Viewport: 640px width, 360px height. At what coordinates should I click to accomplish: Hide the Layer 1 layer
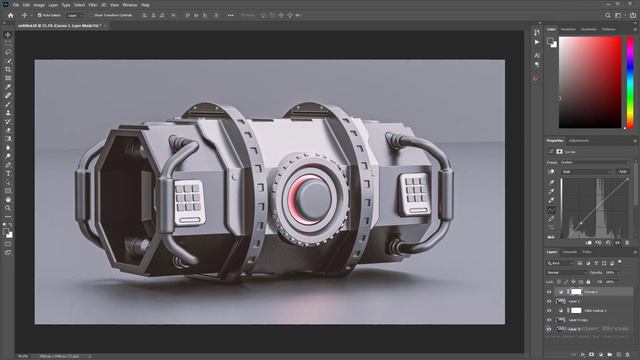[x=549, y=301]
